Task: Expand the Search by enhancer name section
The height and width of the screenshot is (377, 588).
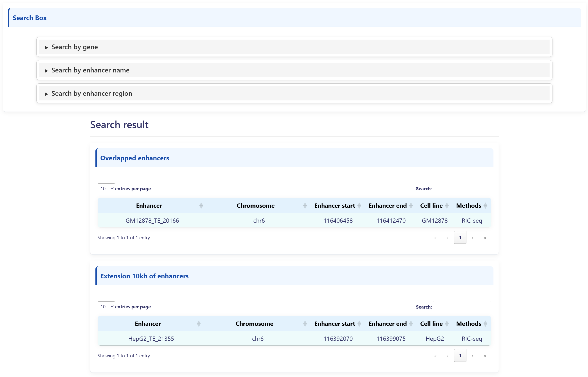Action: (x=90, y=70)
